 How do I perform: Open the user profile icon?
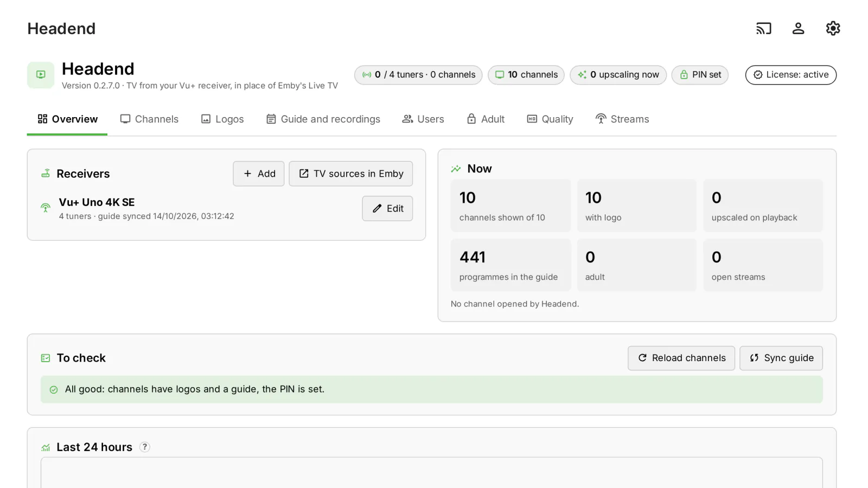point(798,28)
